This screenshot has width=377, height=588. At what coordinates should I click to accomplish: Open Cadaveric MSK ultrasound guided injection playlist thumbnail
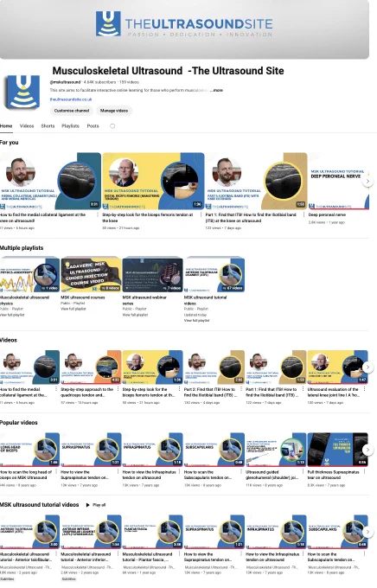click(x=91, y=275)
